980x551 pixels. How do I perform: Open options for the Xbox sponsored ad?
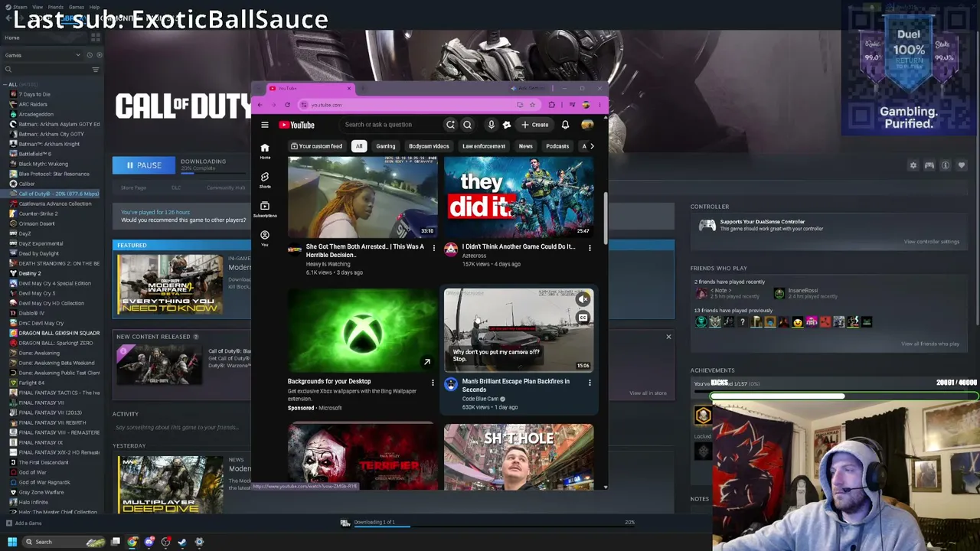point(433,382)
